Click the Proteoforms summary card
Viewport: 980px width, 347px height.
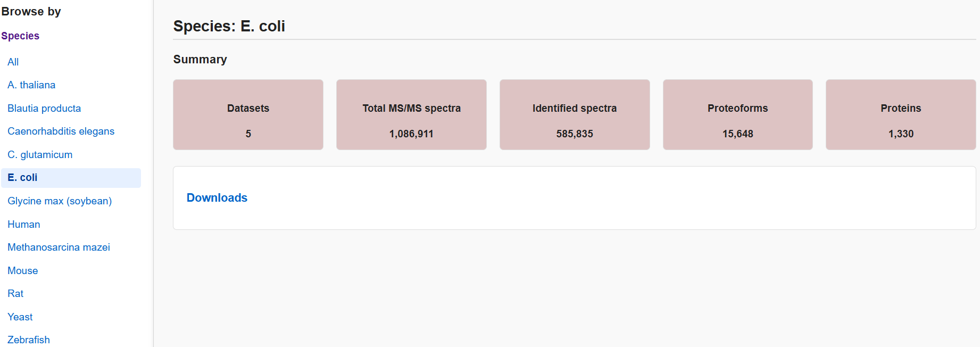coord(737,115)
